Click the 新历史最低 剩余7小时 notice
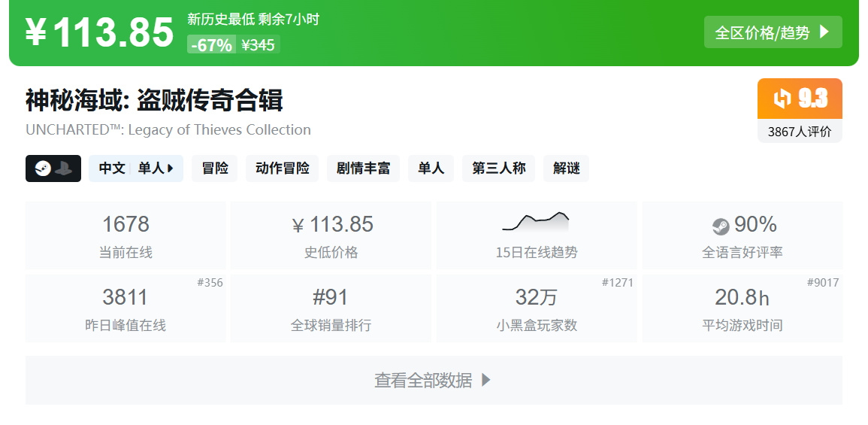The height and width of the screenshot is (425, 868). tap(253, 20)
